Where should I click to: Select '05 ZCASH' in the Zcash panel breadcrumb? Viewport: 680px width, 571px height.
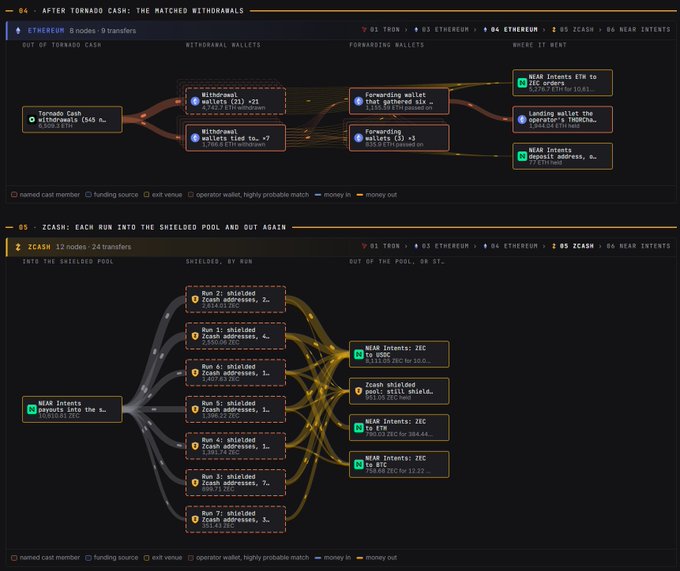click(572, 246)
